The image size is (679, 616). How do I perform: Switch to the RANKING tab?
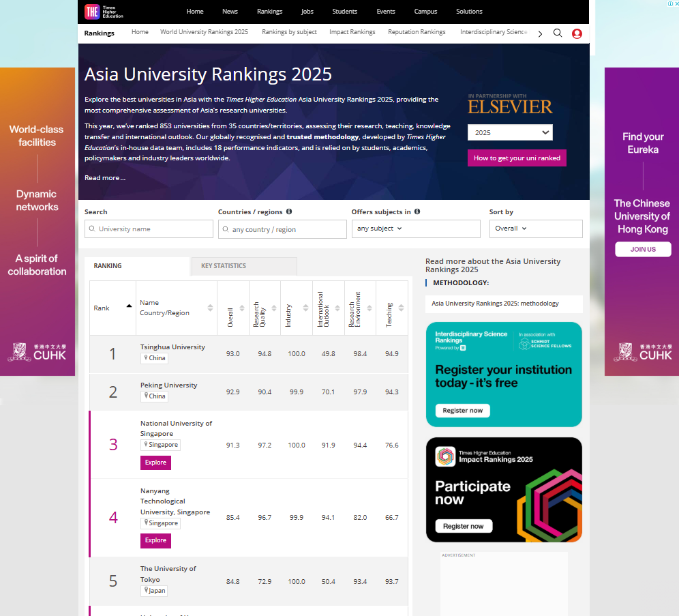137,266
